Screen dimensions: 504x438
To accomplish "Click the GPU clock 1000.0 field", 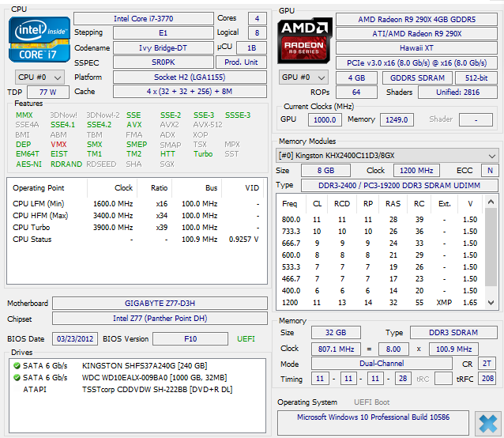I will pyautogui.click(x=325, y=120).
